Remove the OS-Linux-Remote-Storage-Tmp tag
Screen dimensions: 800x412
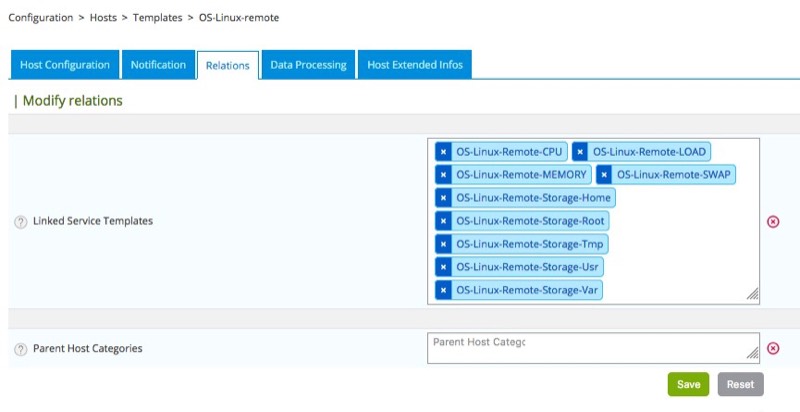[x=443, y=244]
